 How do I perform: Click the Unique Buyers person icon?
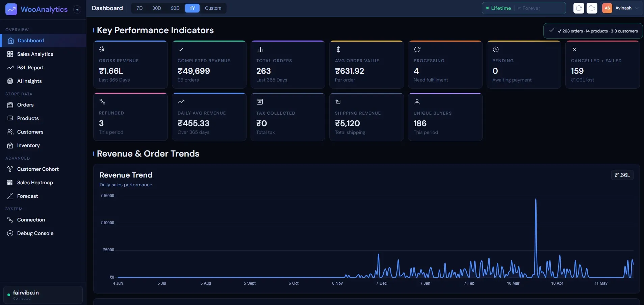coord(417,102)
